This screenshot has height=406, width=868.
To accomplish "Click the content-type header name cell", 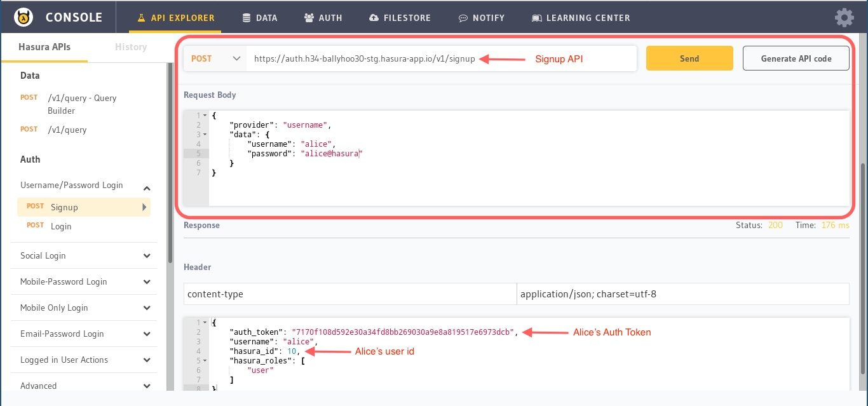I will tap(350, 294).
